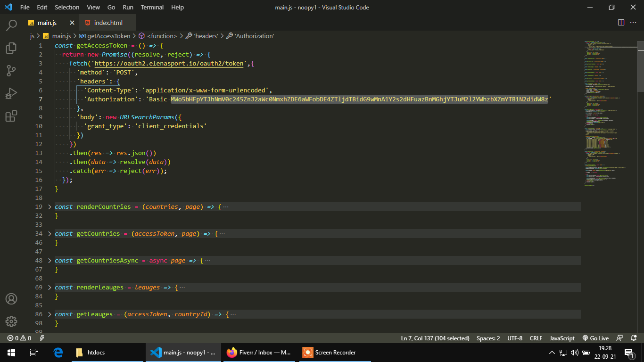644x362 pixels.
Task: Open the Source Control view
Action: [11, 71]
